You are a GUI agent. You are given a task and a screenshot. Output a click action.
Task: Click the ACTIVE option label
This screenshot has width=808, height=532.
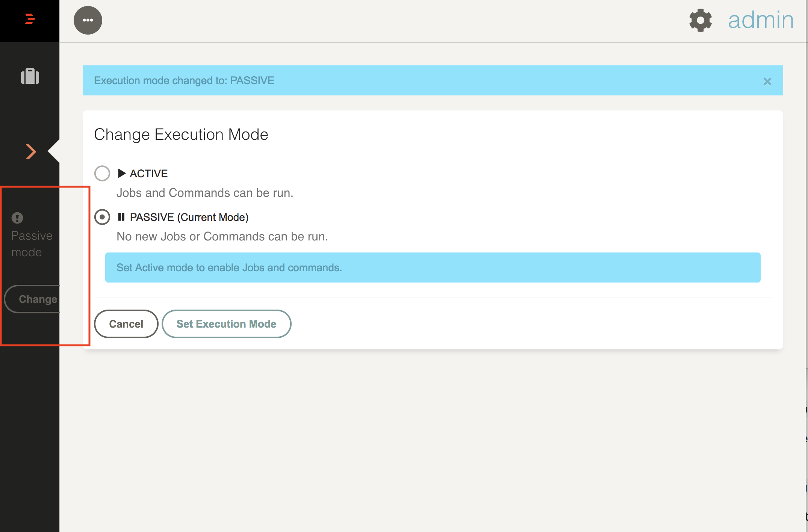(x=149, y=174)
